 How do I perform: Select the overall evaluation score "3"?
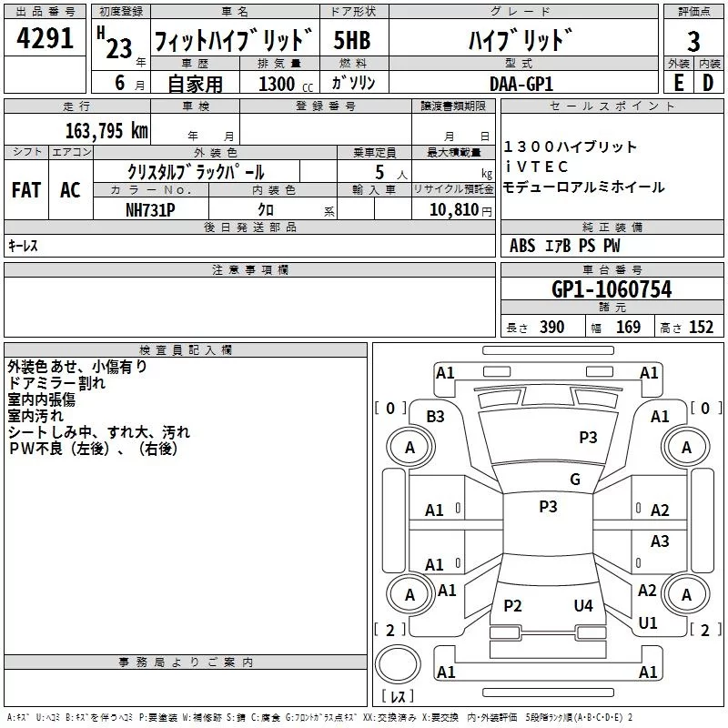pyautogui.click(x=693, y=42)
